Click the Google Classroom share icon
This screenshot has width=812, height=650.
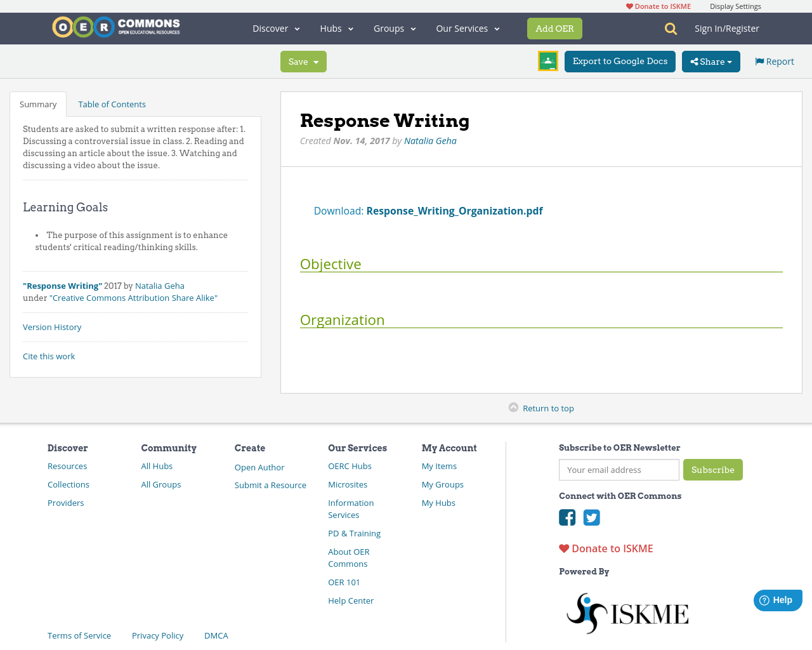[547, 61]
